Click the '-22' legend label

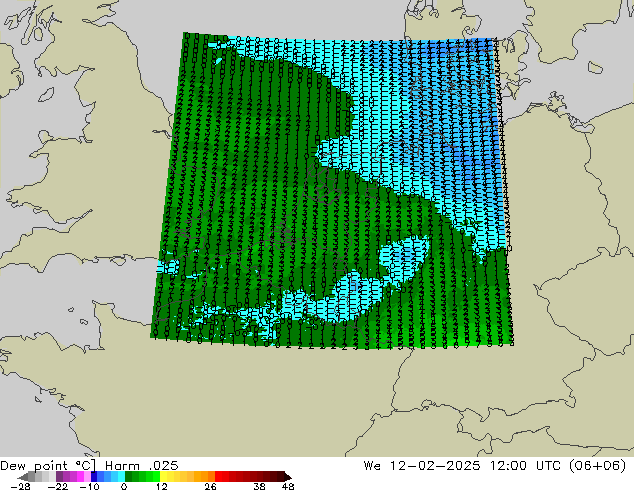(57, 486)
